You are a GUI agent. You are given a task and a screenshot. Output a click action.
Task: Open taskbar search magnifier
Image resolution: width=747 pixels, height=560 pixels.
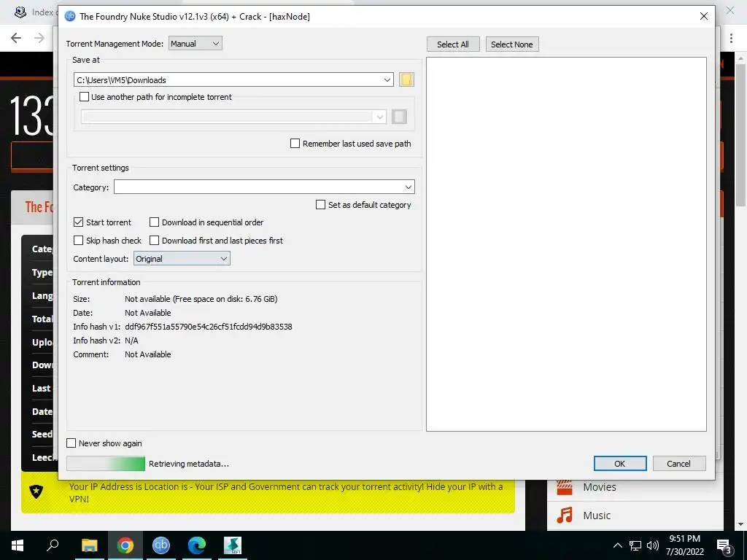click(53, 544)
